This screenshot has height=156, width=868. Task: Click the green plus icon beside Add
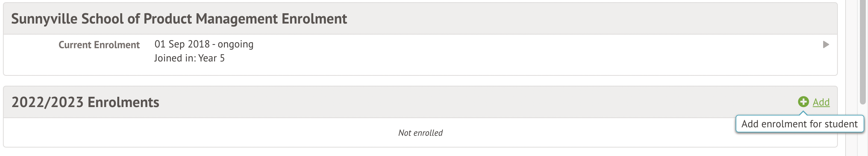[803, 102]
